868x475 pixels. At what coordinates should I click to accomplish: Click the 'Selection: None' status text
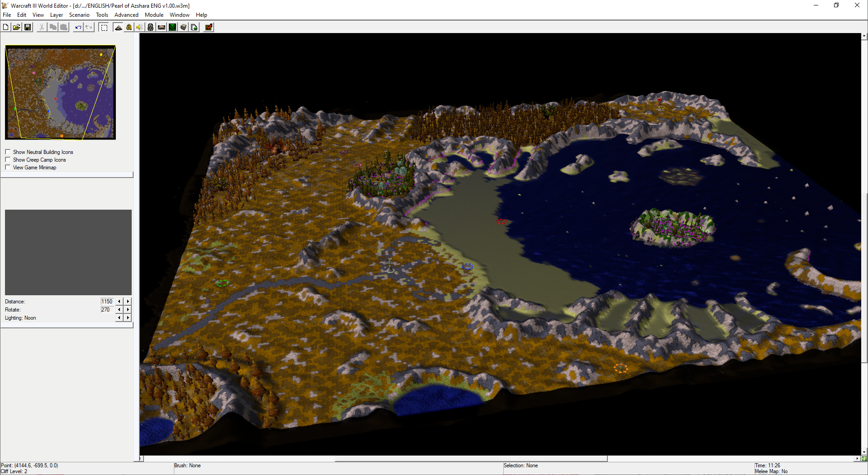coord(520,465)
